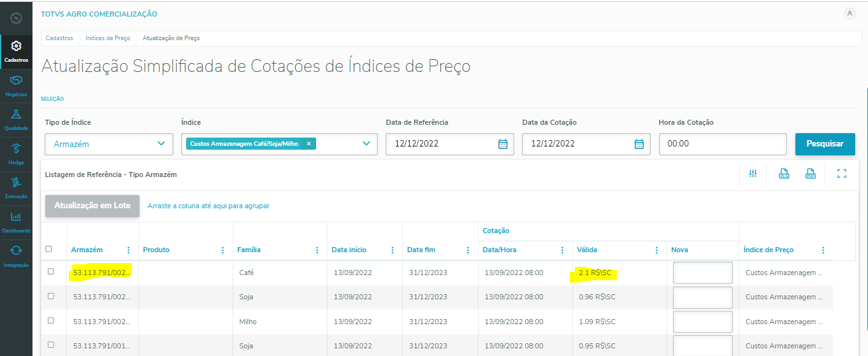Click the 53.113.791/001... Armazém cell
The image size is (868, 356).
pyautogui.click(x=102, y=346)
